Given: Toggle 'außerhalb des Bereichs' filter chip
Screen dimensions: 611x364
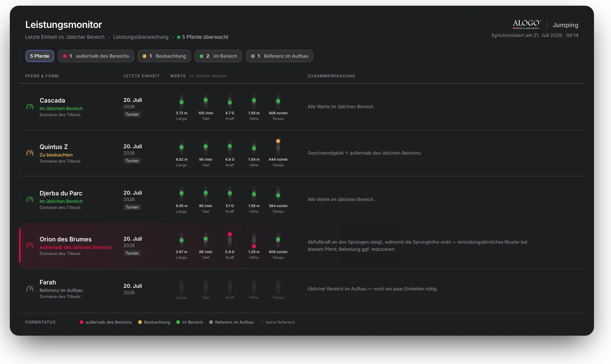Looking at the screenshot, I should pos(96,56).
